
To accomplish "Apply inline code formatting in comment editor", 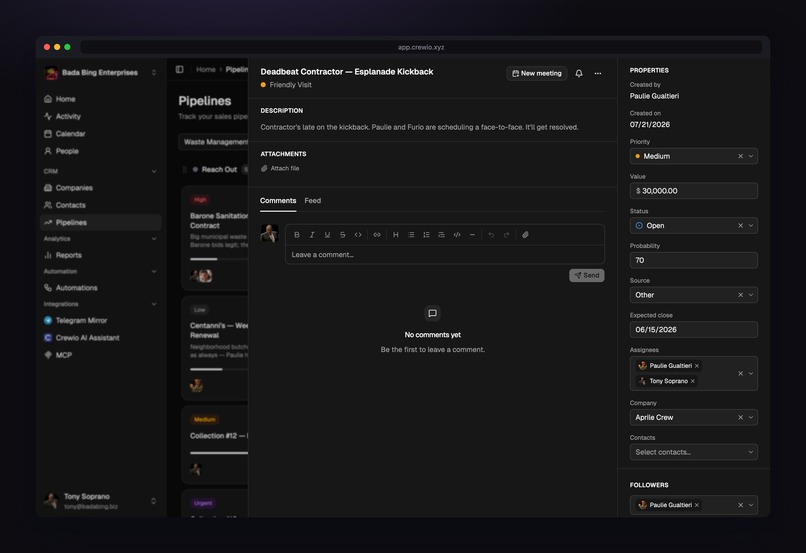I will [358, 235].
